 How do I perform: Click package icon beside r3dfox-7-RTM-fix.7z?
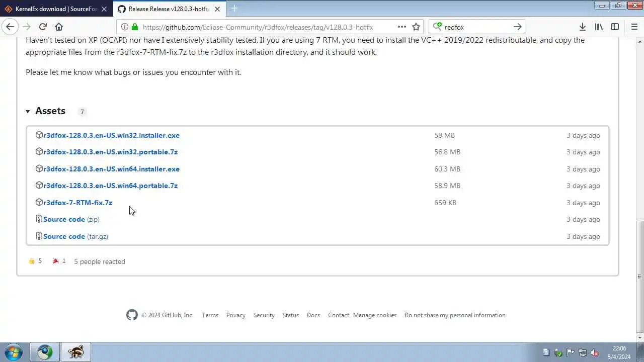(x=39, y=203)
